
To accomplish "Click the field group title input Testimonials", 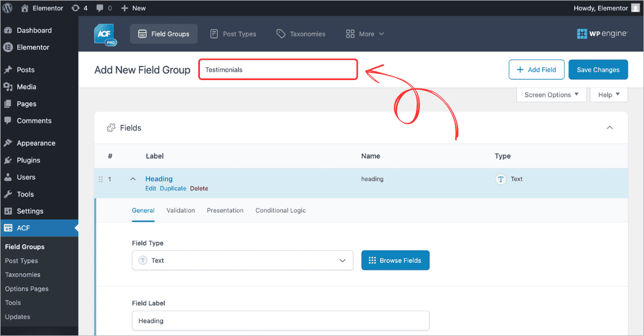I will pos(278,69).
